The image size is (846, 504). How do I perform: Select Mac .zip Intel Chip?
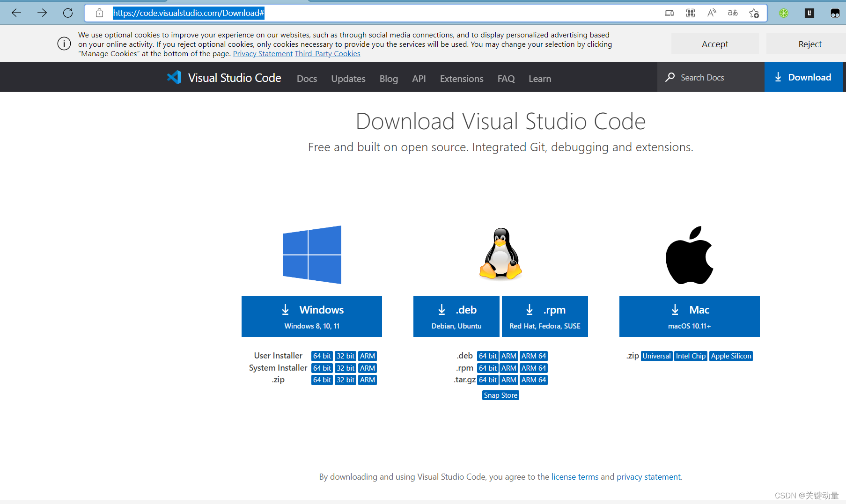(691, 356)
